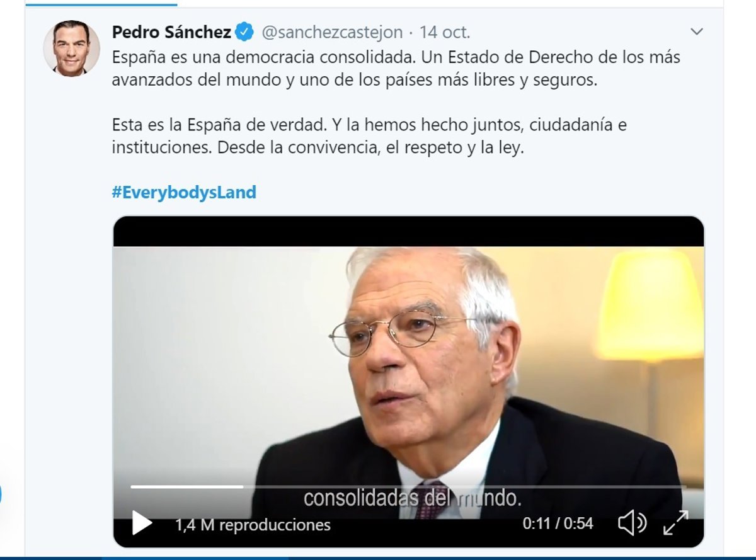Follow the #EverybodysLand hashtag
Image resolution: width=756 pixels, height=560 pixels.
tap(184, 192)
